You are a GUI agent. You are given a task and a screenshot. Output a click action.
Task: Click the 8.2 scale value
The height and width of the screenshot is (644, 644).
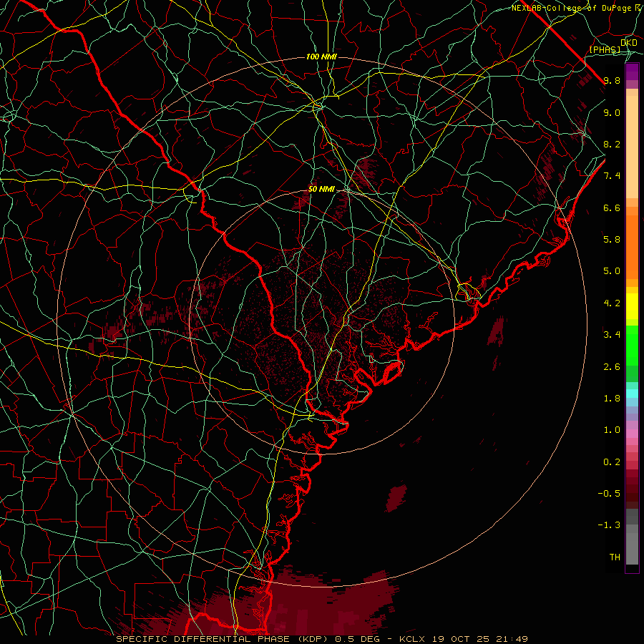tap(612, 144)
